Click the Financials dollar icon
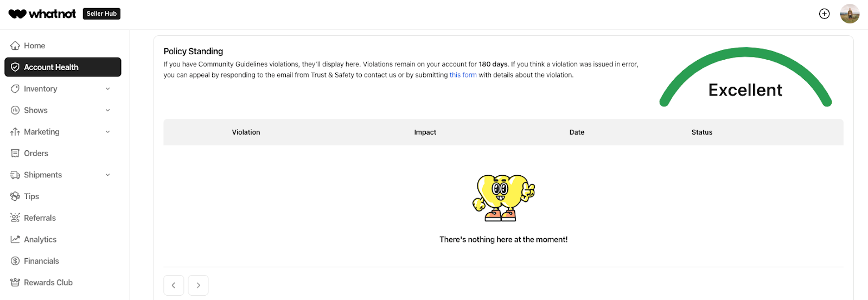 [15, 261]
